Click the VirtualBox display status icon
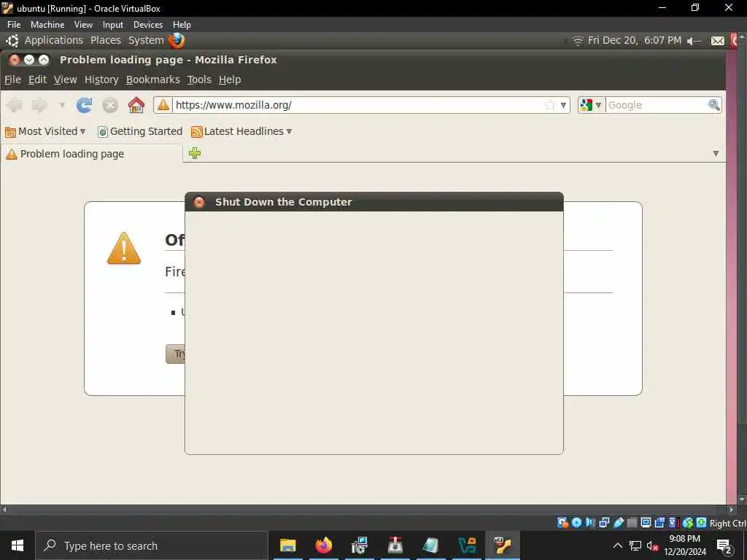This screenshot has height=560, width=747. [x=646, y=523]
